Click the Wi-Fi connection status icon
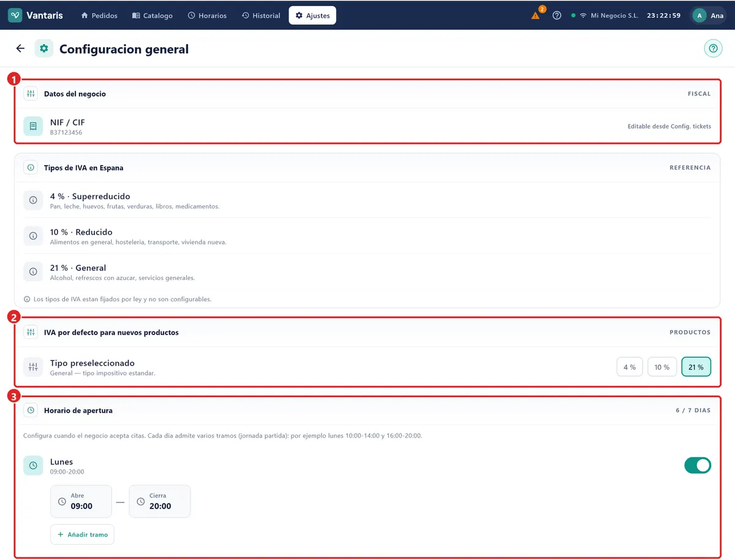Image resolution: width=735 pixels, height=560 pixels. [583, 15]
